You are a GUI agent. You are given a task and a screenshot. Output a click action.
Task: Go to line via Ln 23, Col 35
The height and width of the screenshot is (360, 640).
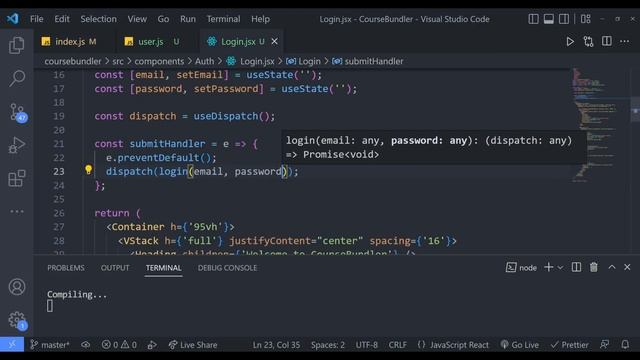click(x=276, y=345)
